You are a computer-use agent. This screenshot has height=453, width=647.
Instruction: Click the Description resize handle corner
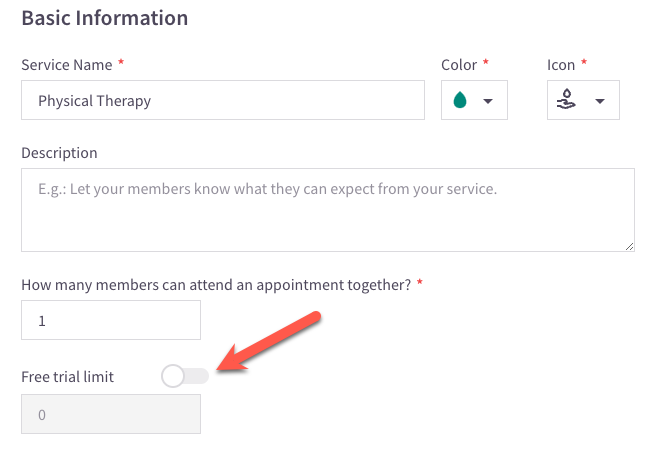coord(629,247)
